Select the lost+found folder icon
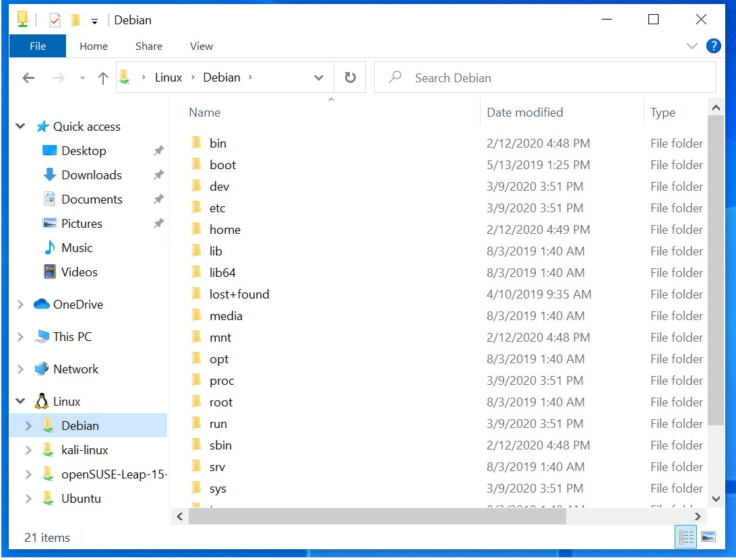Viewport: 736px width, 560px height. click(x=197, y=294)
